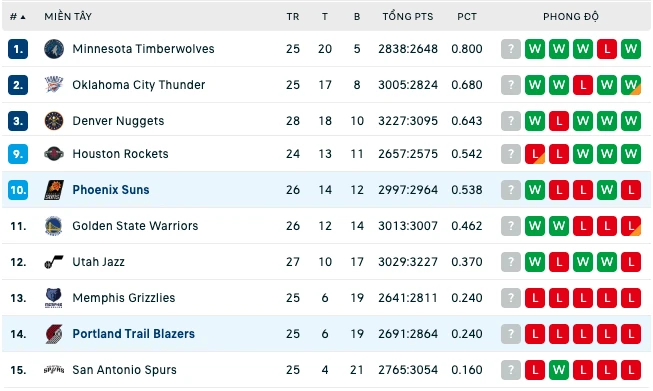653x391 pixels.
Task: Sort table by the # rank column
Action: click(17, 17)
